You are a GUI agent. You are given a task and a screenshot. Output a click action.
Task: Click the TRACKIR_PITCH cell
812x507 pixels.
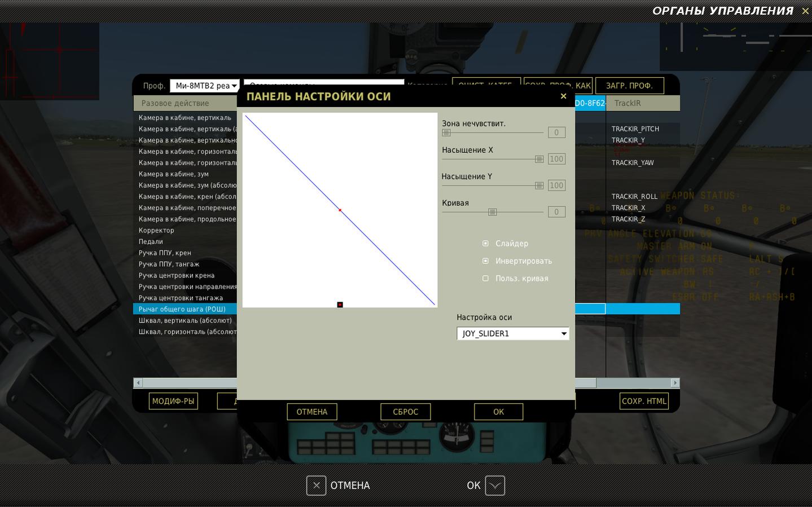pos(643,129)
